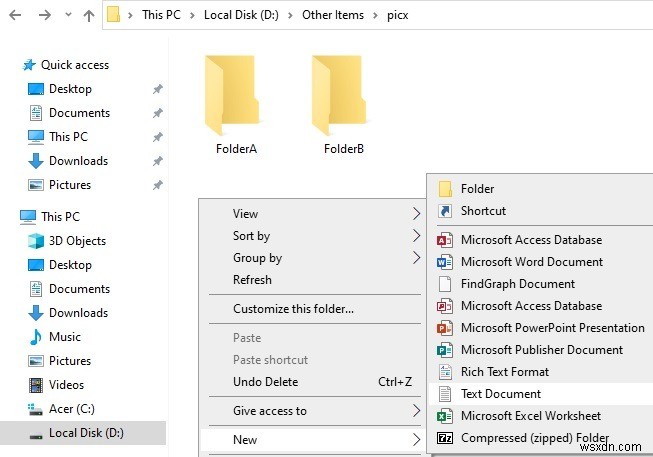Expand chevron after Other Items breadcrumb
Screen dimensions: 653x457
coord(375,15)
